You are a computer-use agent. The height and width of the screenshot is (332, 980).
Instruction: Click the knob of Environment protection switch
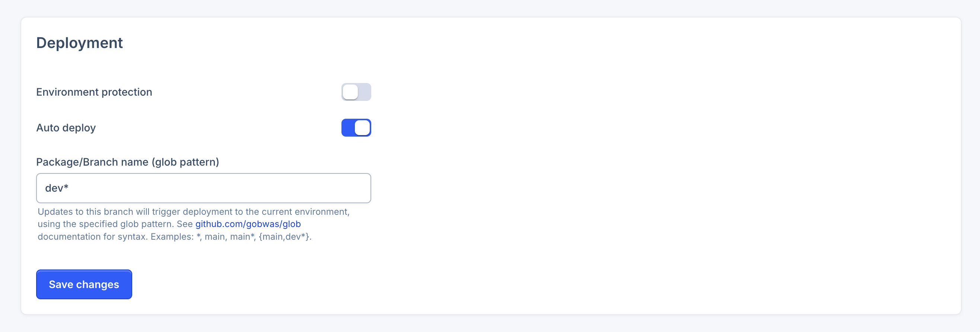350,92
